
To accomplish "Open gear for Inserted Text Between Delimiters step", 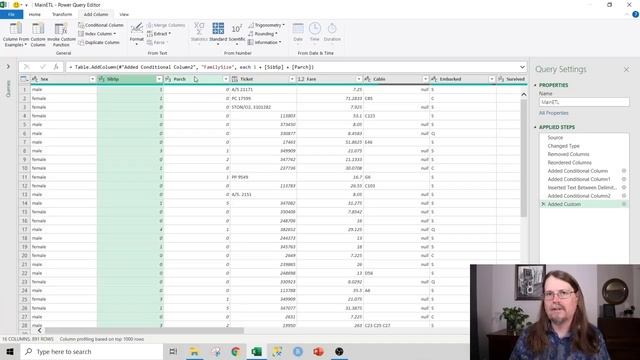I will (x=624, y=187).
